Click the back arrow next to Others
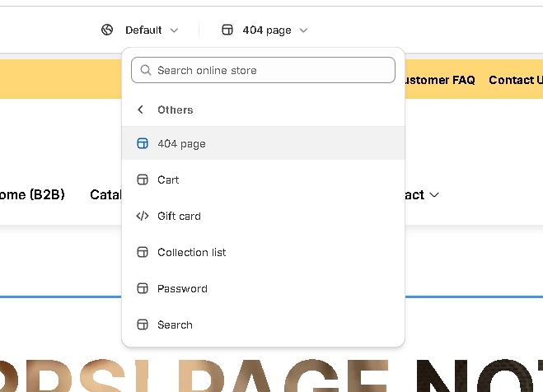This screenshot has height=392, width=543. coord(141,110)
